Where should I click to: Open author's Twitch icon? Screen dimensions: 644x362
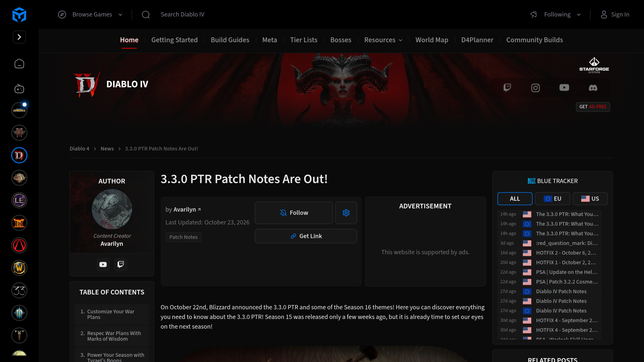tap(121, 264)
